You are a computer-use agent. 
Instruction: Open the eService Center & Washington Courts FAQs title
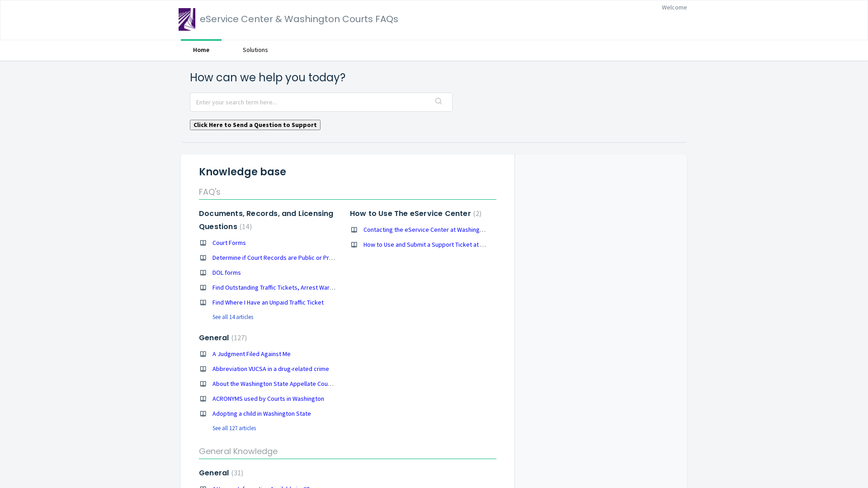[x=299, y=19]
